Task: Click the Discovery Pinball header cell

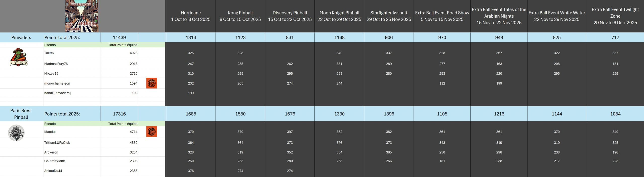Action: pos(290,16)
